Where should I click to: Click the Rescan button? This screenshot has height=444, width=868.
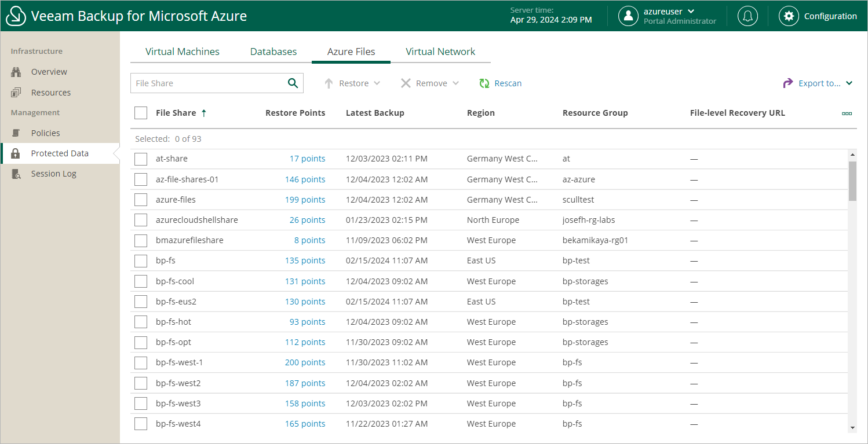501,83
